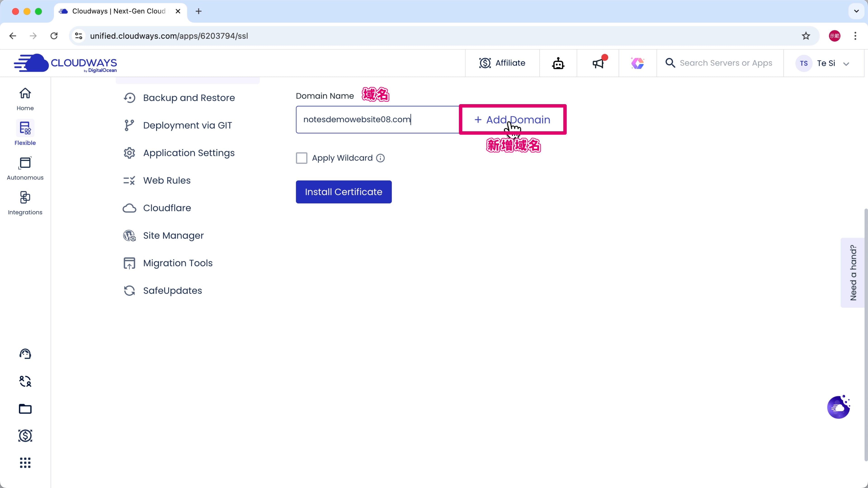Open support headset icon in sidebar
The image size is (868, 488).
[25, 354]
